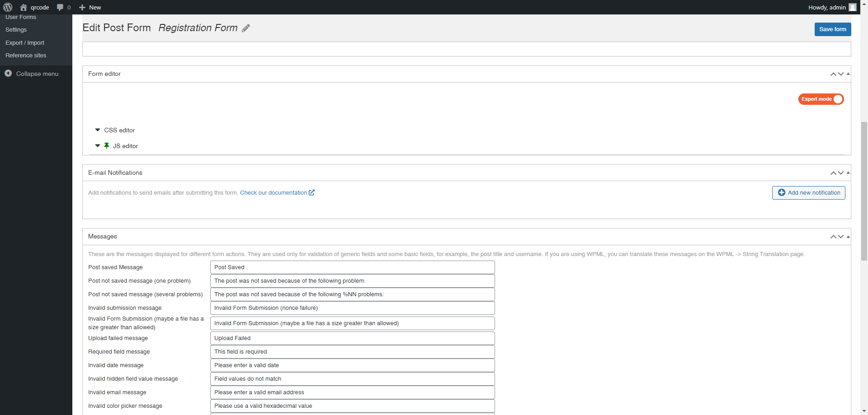Expand the CSS editor section

tap(98, 130)
